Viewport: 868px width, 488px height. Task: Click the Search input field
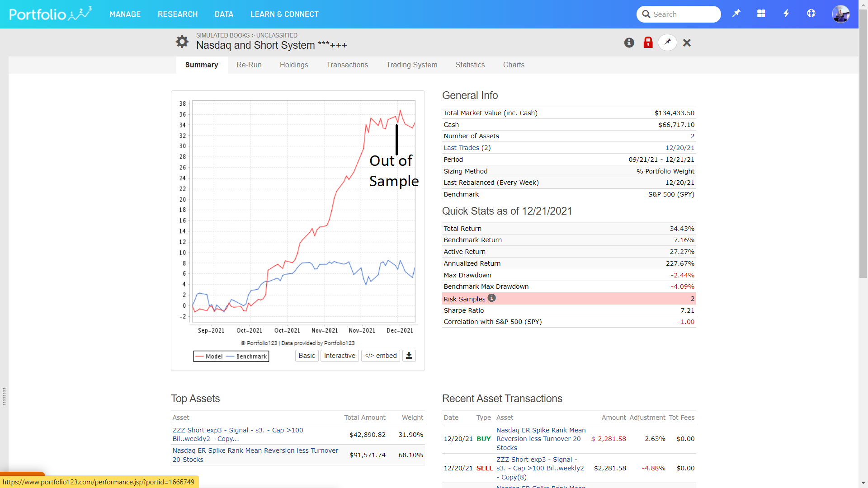(683, 14)
